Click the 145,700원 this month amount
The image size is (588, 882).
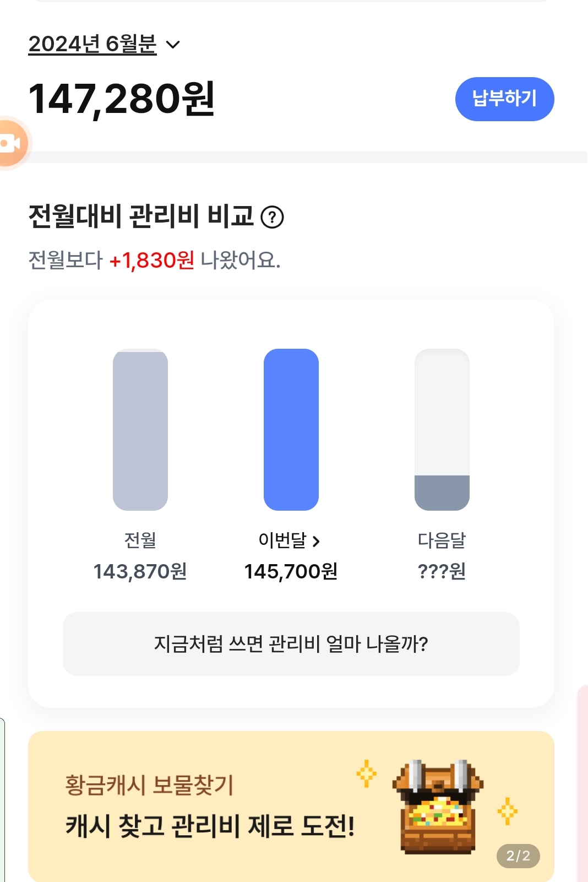[x=291, y=572]
